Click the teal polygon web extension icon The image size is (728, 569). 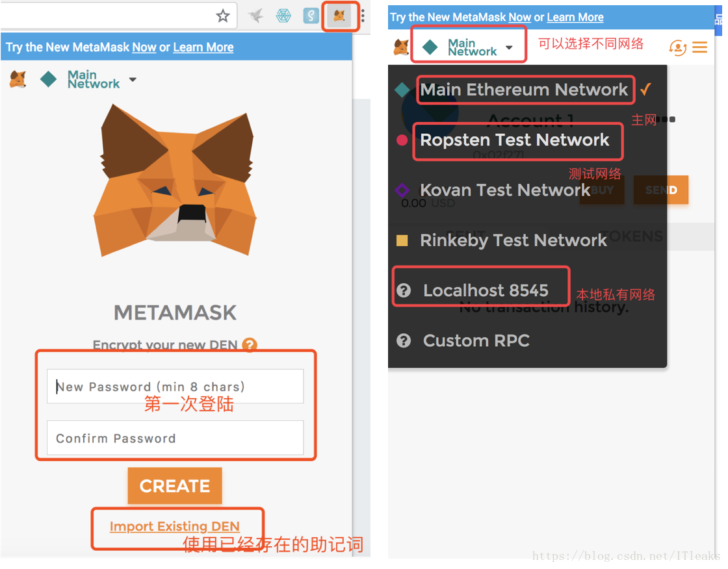tap(283, 16)
